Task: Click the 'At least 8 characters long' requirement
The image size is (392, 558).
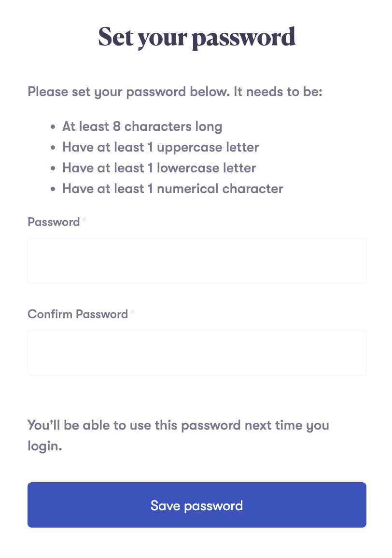Action: click(x=142, y=127)
